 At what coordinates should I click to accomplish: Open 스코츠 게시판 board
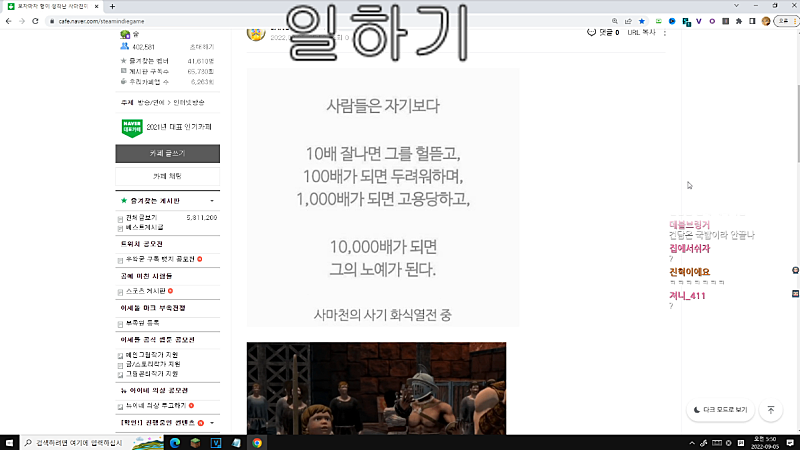(145, 291)
